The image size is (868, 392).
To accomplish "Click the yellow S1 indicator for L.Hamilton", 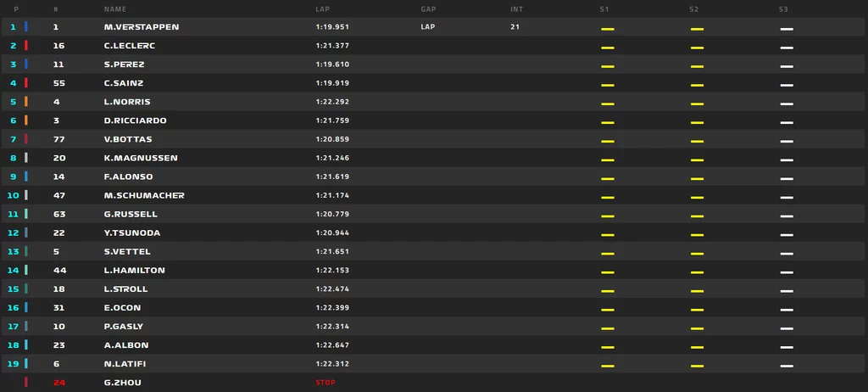I will [607, 273].
